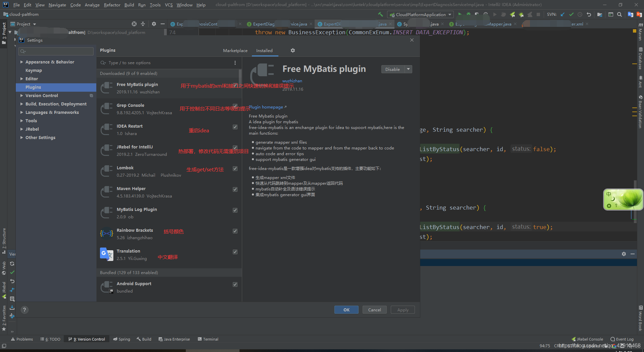Click the Search Everywhere magnifier
The height and width of the screenshot is (352, 644).
tap(620, 14)
